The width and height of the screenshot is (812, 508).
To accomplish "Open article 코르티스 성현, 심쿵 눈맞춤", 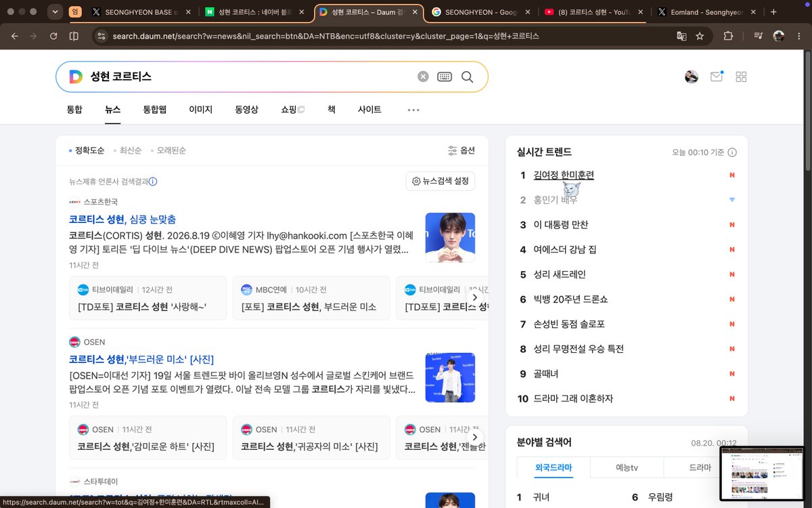I will [x=122, y=219].
